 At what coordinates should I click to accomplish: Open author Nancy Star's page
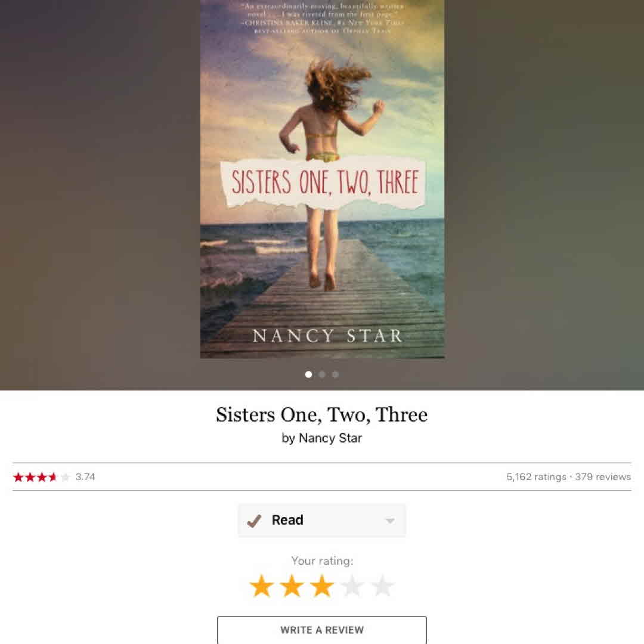point(330,438)
